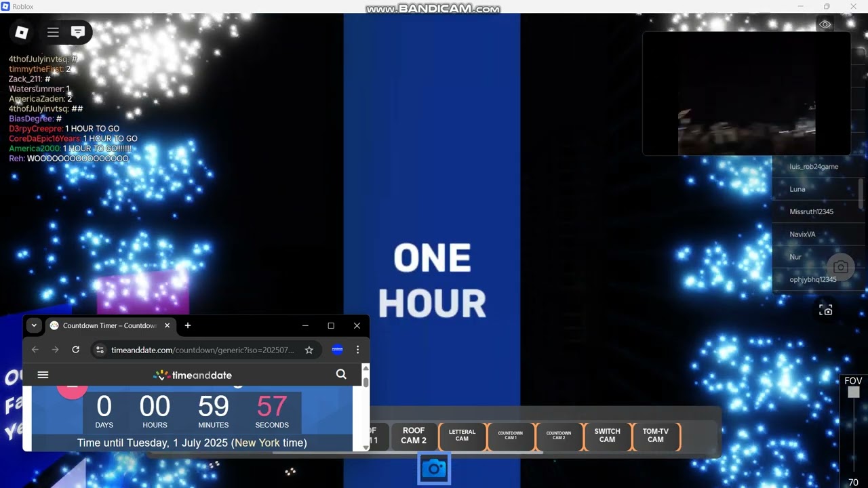Screen dimensions: 868x488
Task: Open timeanddate search icon
Action: [x=341, y=374]
